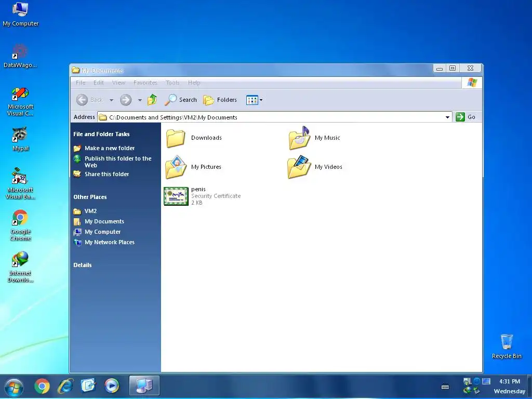Click the keyboard icon in system tray

tap(445, 387)
